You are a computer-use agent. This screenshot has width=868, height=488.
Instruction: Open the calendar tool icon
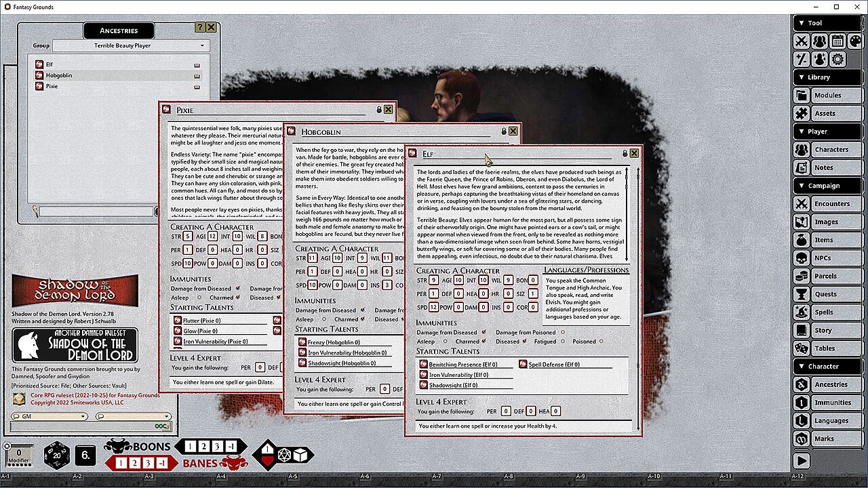pos(837,41)
